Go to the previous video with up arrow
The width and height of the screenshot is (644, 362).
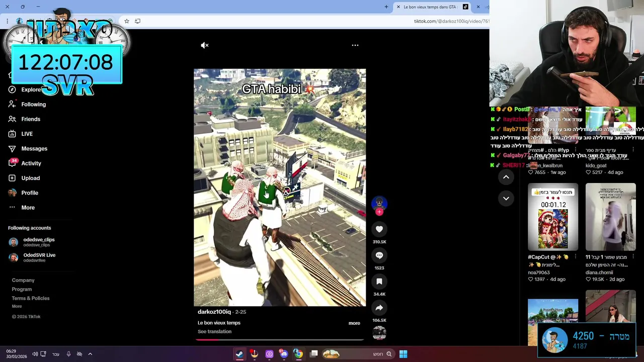click(x=506, y=177)
